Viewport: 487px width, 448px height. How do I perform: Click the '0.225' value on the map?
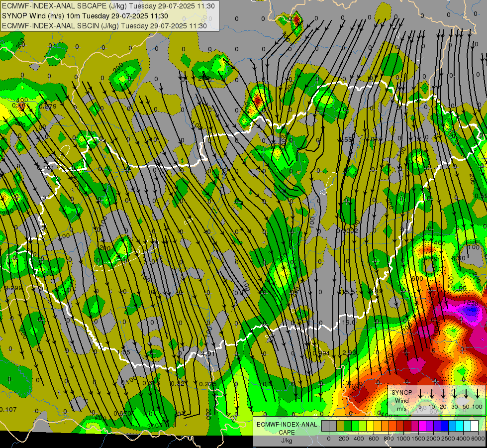(208, 384)
